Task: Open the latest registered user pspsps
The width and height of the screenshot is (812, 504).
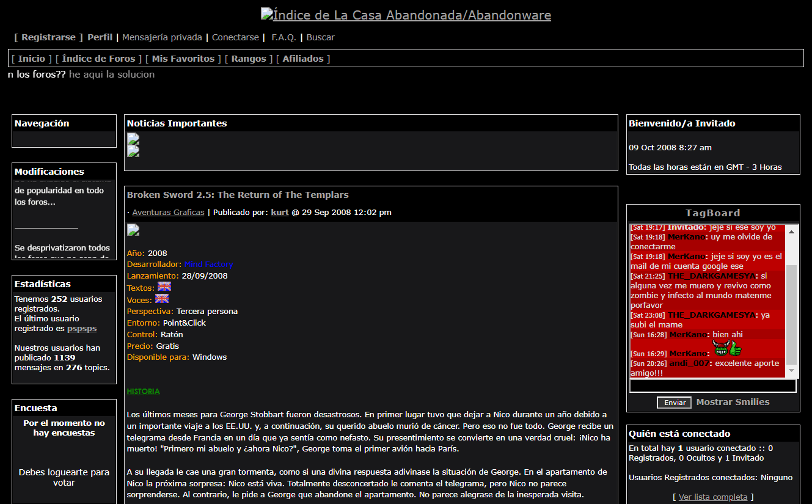Action: (82, 329)
